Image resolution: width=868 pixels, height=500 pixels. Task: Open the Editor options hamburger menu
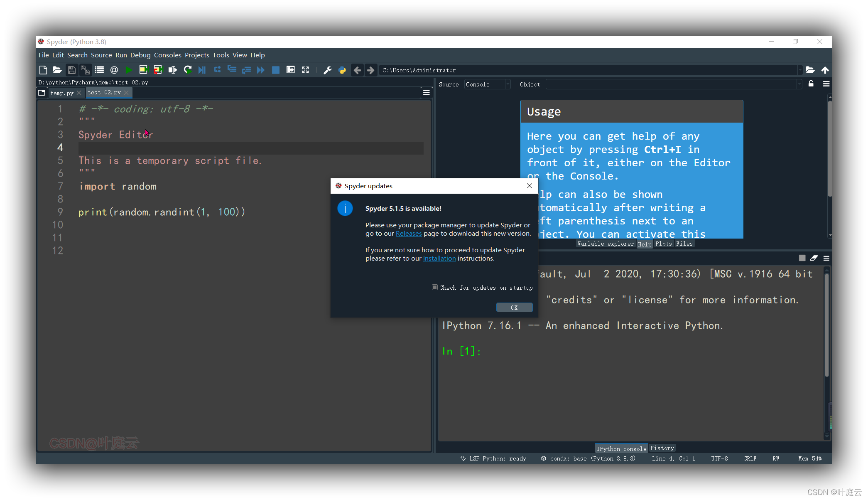click(426, 92)
